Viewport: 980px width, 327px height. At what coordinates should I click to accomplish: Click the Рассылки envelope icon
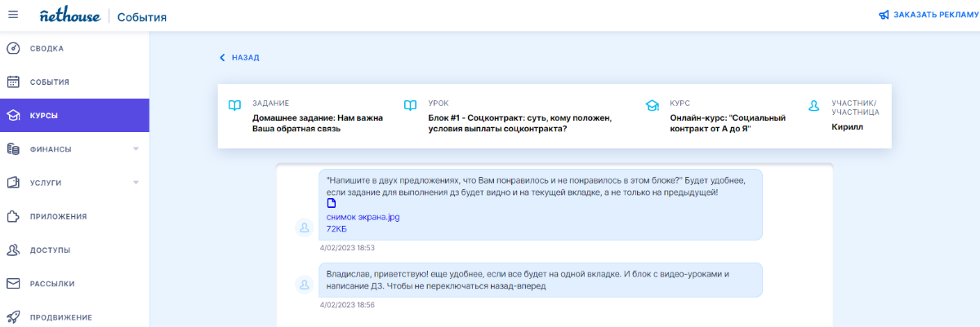13,283
